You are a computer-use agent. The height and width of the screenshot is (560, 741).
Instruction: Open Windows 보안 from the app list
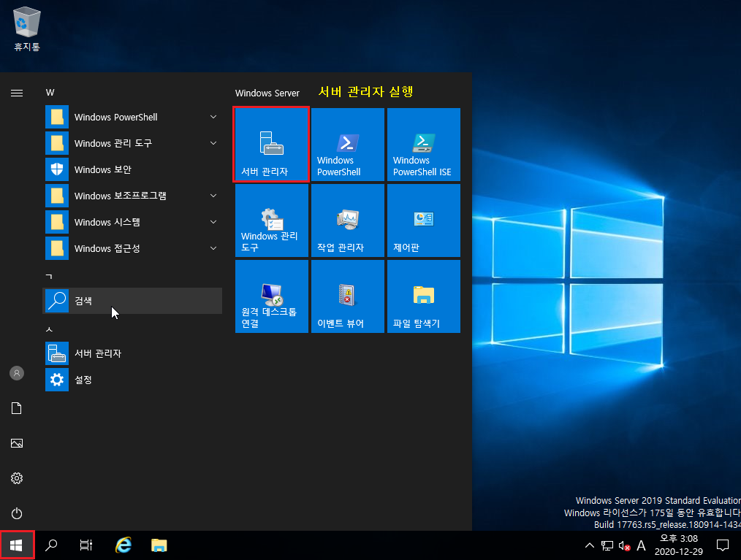pos(132,169)
